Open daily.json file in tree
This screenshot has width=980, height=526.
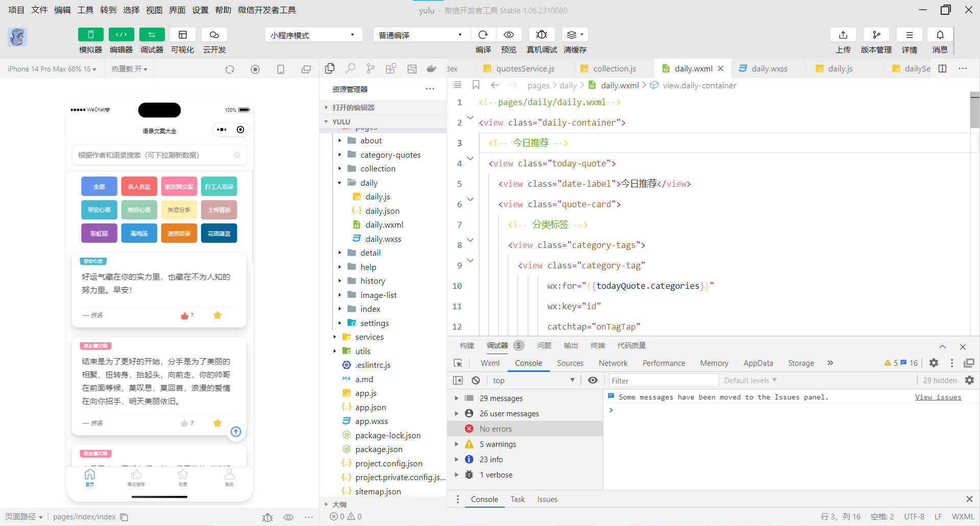point(382,211)
